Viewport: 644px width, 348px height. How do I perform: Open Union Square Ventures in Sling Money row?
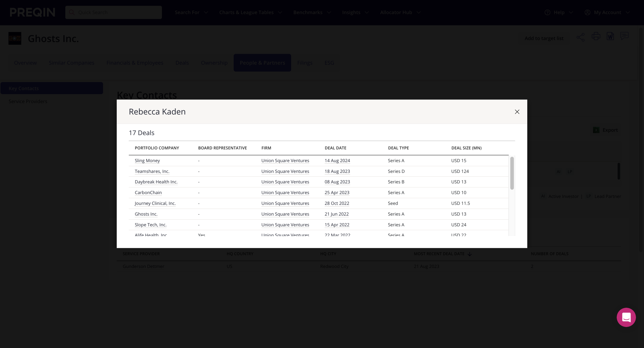[x=285, y=160]
